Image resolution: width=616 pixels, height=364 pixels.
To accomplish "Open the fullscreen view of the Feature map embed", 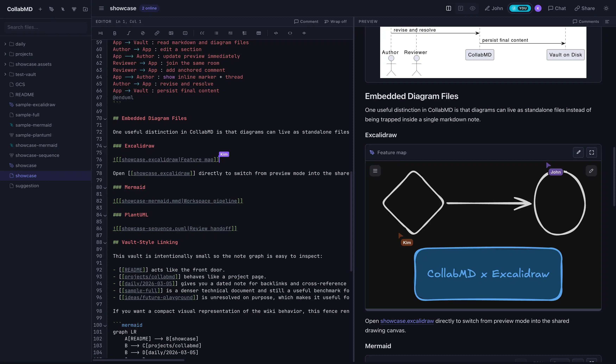I will pyautogui.click(x=592, y=152).
